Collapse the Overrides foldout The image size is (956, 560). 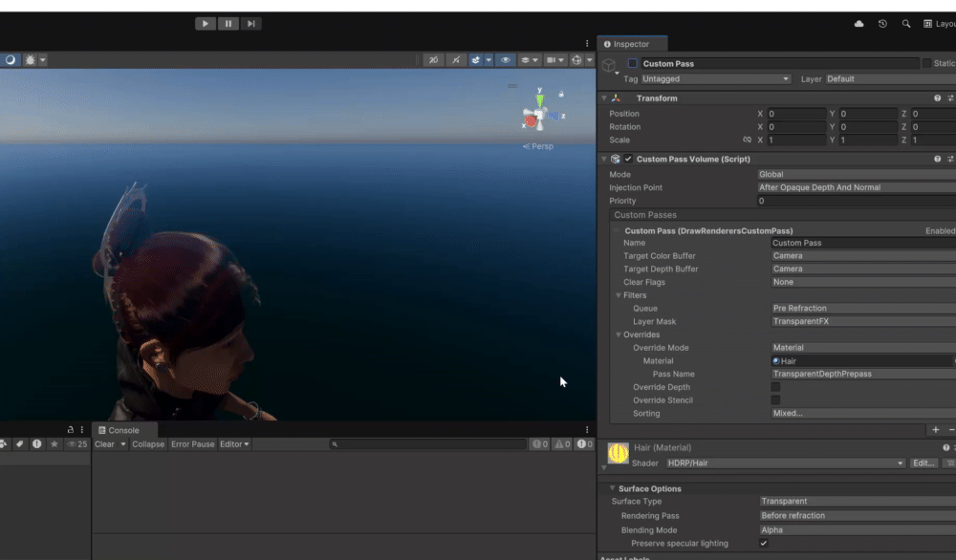(x=619, y=334)
